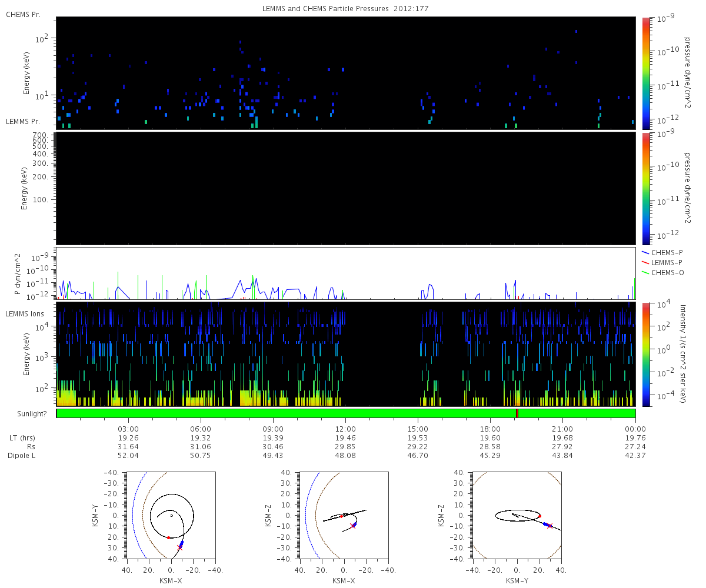Screen dimensions: 706x588
Task: Click the red dot in the KSM-X/KSM-Y orbit plot
Action: [x=168, y=537]
